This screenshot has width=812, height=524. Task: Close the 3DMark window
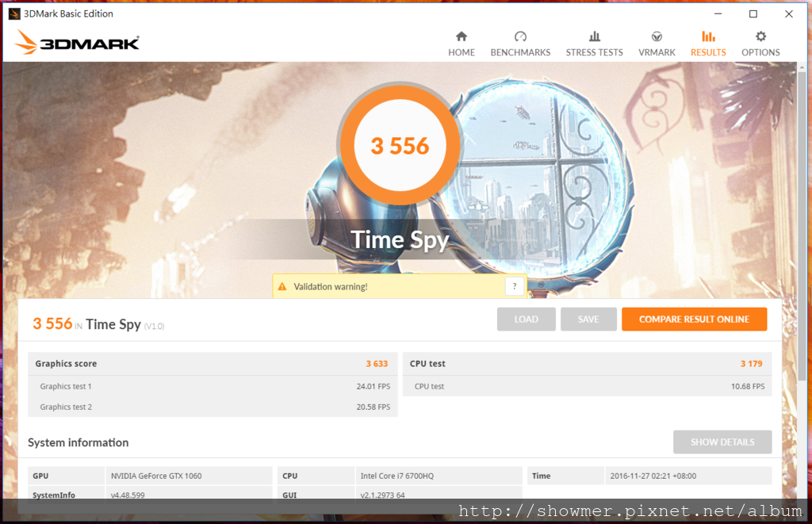pos(789,14)
